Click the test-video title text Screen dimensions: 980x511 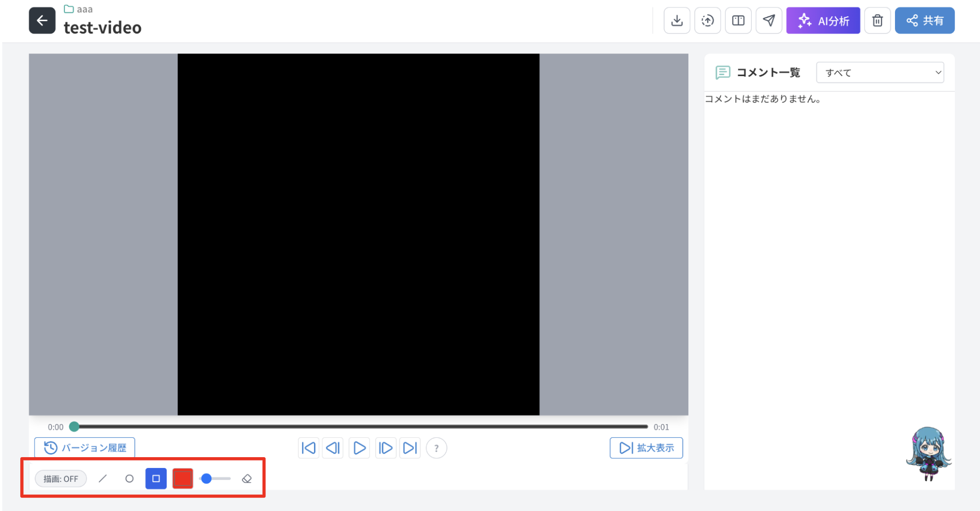[x=102, y=28]
